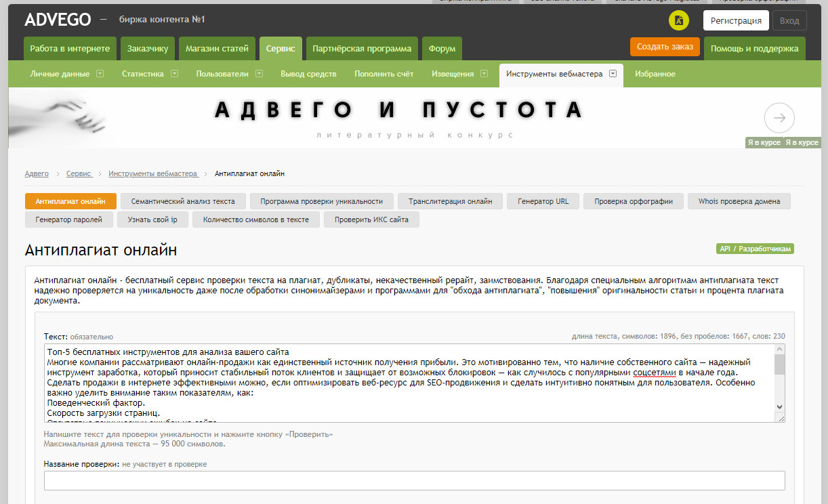This screenshot has width=828, height=504.
Task: Open the Инструменты вебмастера menu item
Action: click(554, 74)
